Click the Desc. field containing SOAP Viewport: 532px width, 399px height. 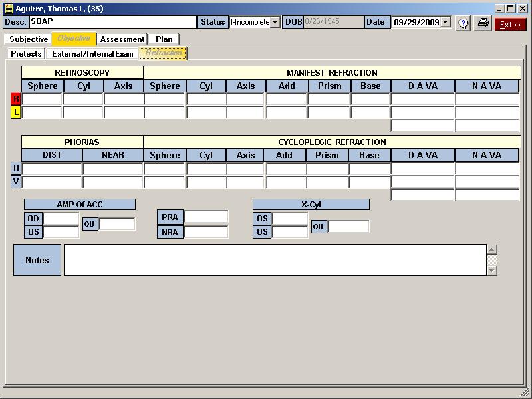pos(113,22)
